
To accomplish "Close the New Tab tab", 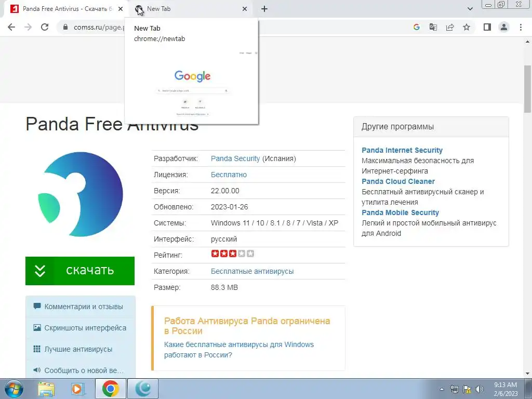I will click(x=245, y=9).
